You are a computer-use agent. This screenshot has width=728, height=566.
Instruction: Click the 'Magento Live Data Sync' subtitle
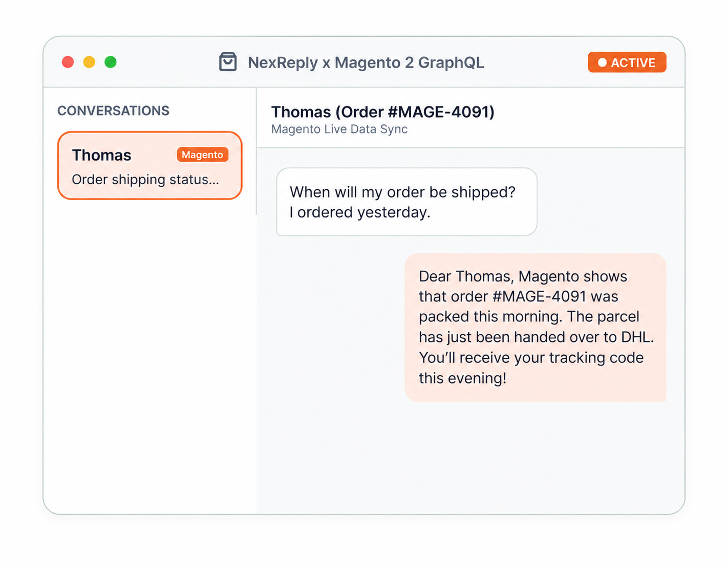339,129
